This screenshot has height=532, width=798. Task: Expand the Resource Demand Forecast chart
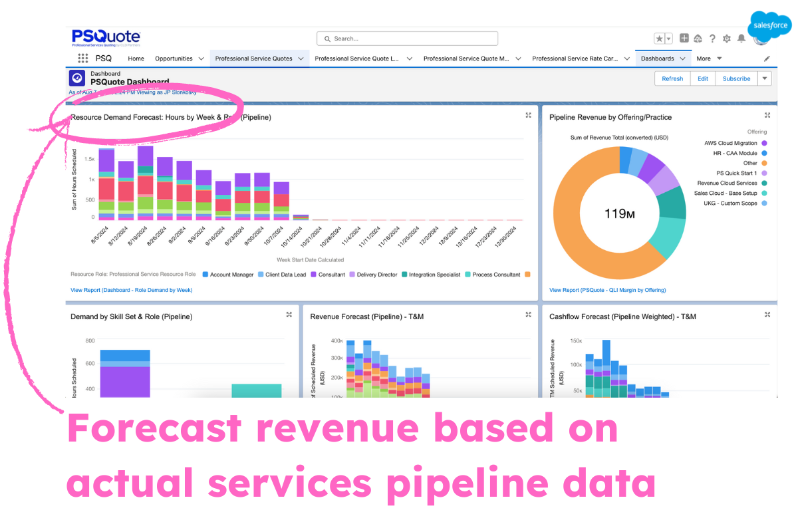[529, 115]
